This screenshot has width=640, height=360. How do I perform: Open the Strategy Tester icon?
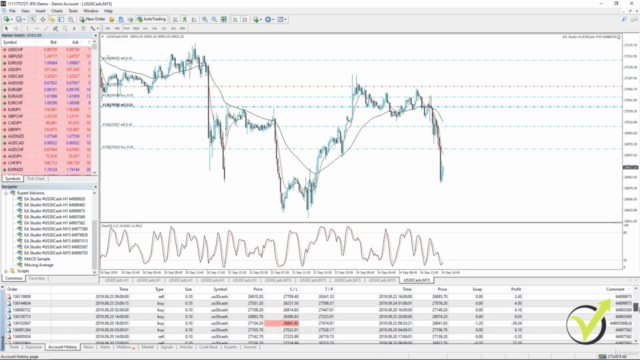pyautogui.click(x=71, y=19)
